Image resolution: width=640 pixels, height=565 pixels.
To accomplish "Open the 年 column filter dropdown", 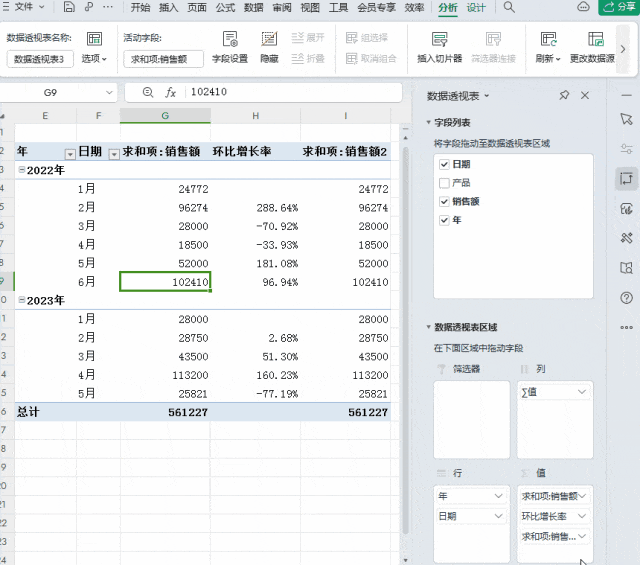I will [x=70, y=154].
